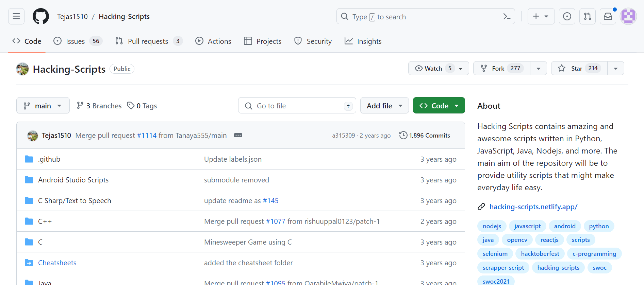Click the link icon beside netlify URL
The image size is (644, 285).
point(481,207)
